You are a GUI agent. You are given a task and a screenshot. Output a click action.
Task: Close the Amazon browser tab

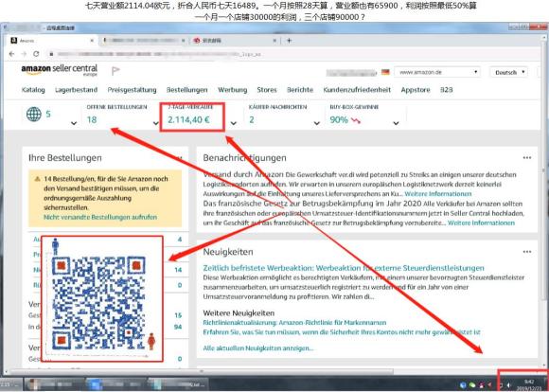tap(92, 41)
